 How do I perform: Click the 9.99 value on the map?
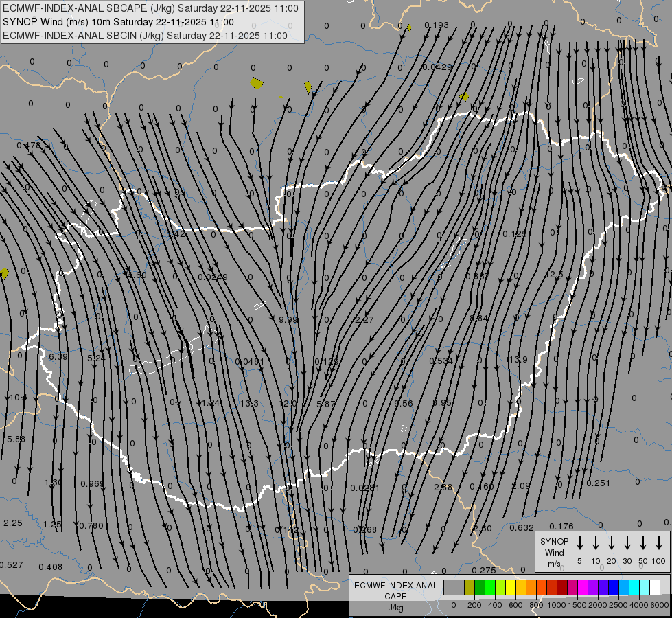point(288,319)
